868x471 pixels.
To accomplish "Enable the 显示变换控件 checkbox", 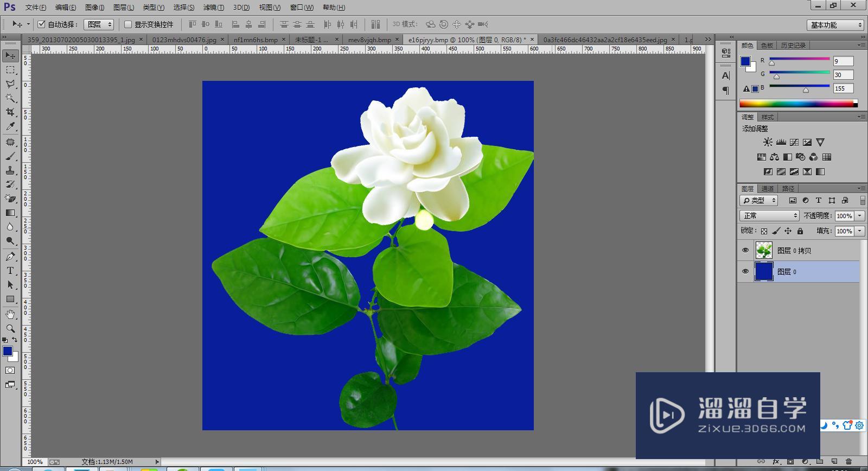I will coord(128,24).
